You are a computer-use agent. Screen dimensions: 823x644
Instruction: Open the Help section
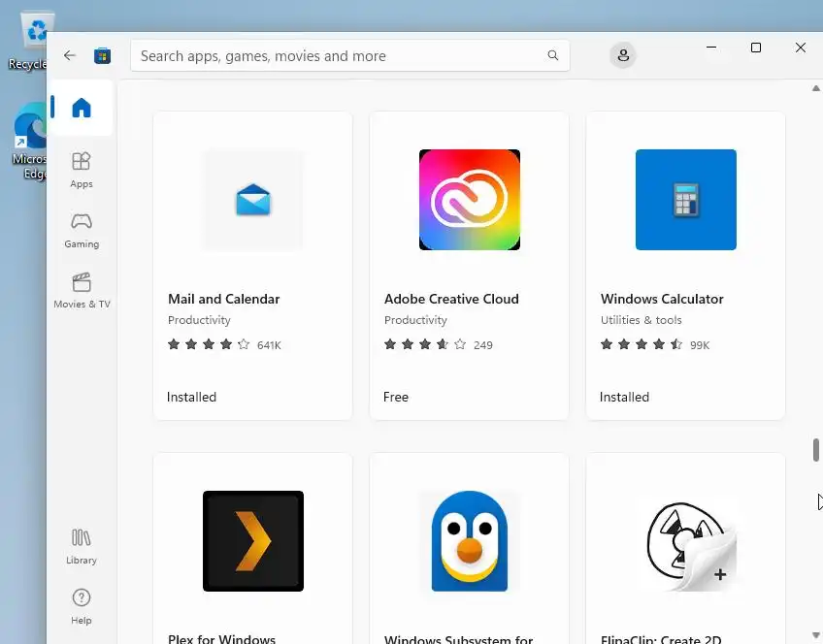(x=82, y=607)
